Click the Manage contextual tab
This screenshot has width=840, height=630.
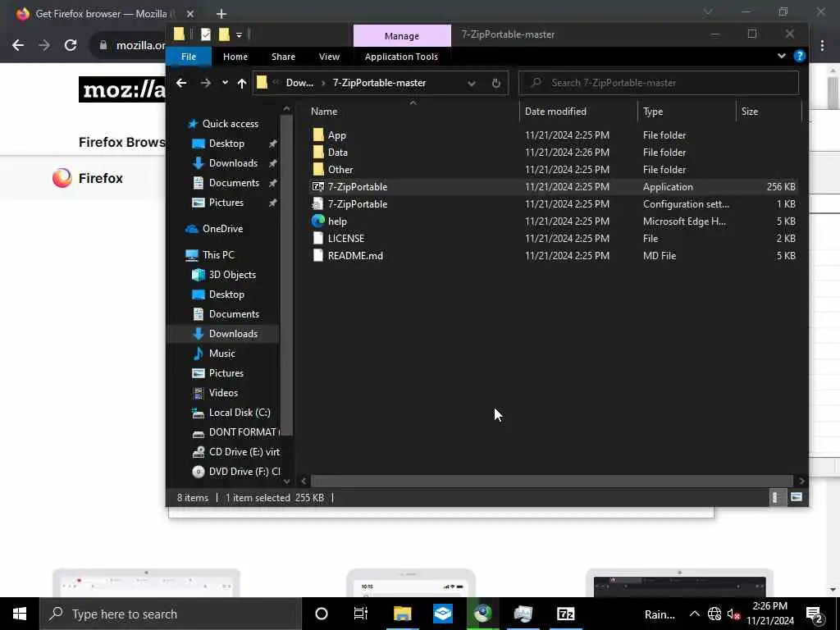(x=402, y=36)
